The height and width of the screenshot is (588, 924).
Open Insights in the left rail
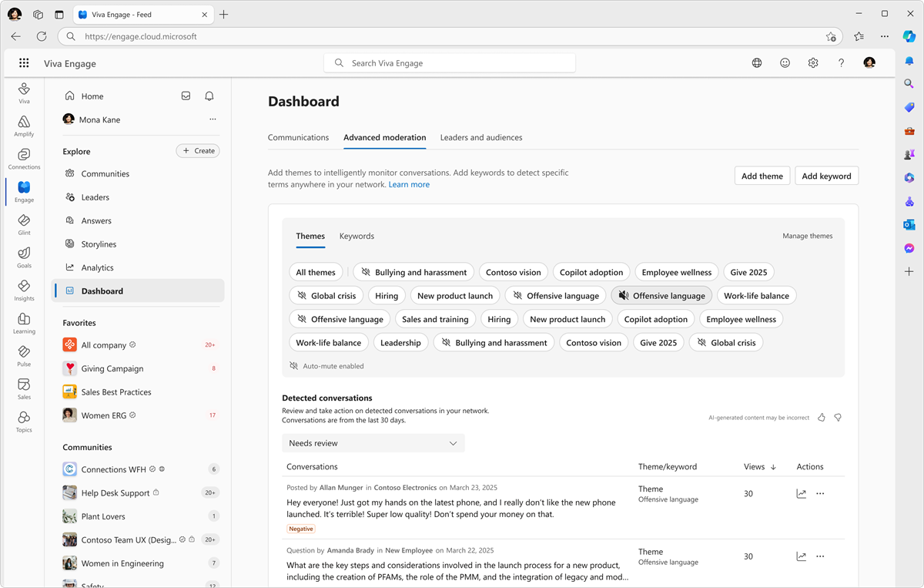click(x=24, y=291)
